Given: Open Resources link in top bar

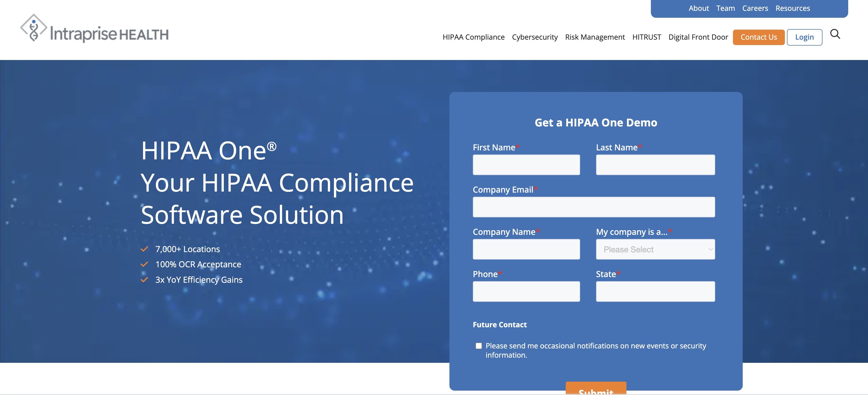Looking at the screenshot, I should [792, 8].
